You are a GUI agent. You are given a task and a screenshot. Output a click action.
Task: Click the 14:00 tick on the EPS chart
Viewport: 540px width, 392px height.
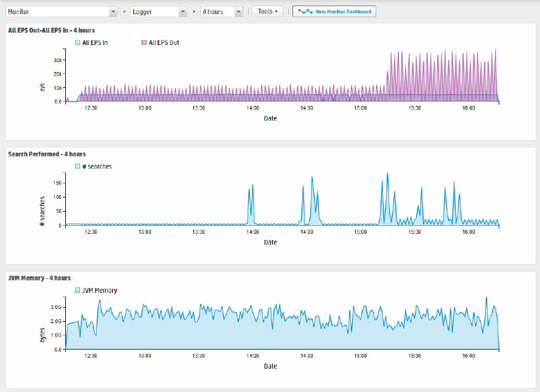pos(253,108)
